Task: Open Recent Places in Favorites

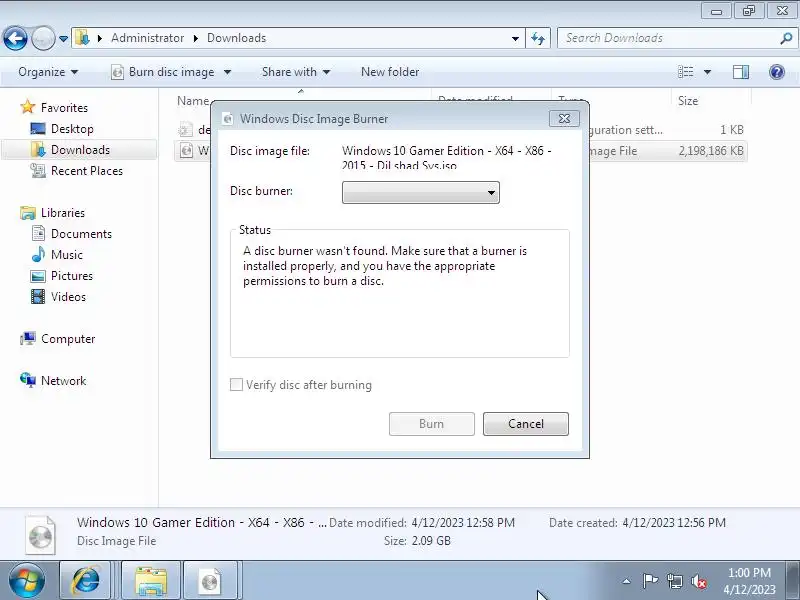Action: (x=87, y=170)
